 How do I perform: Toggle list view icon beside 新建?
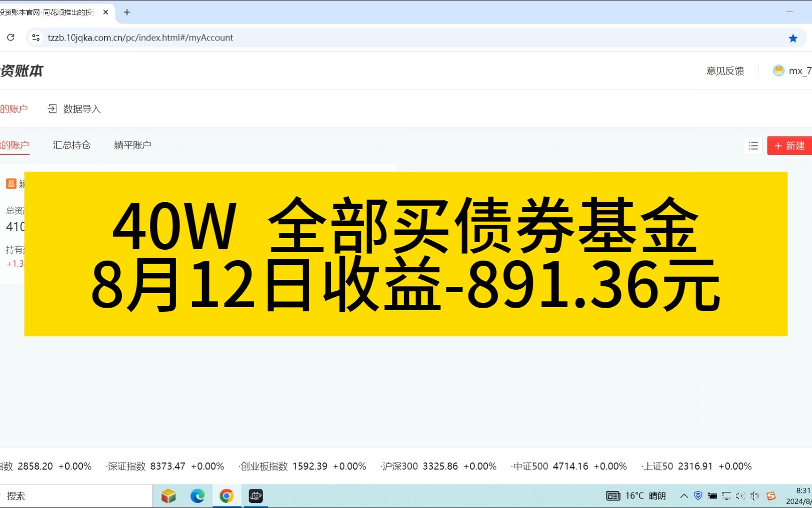click(x=753, y=146)
